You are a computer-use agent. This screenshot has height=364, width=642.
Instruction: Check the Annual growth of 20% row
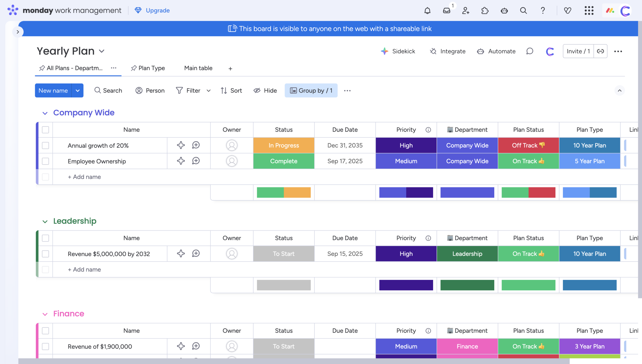(x=45, y=145)
